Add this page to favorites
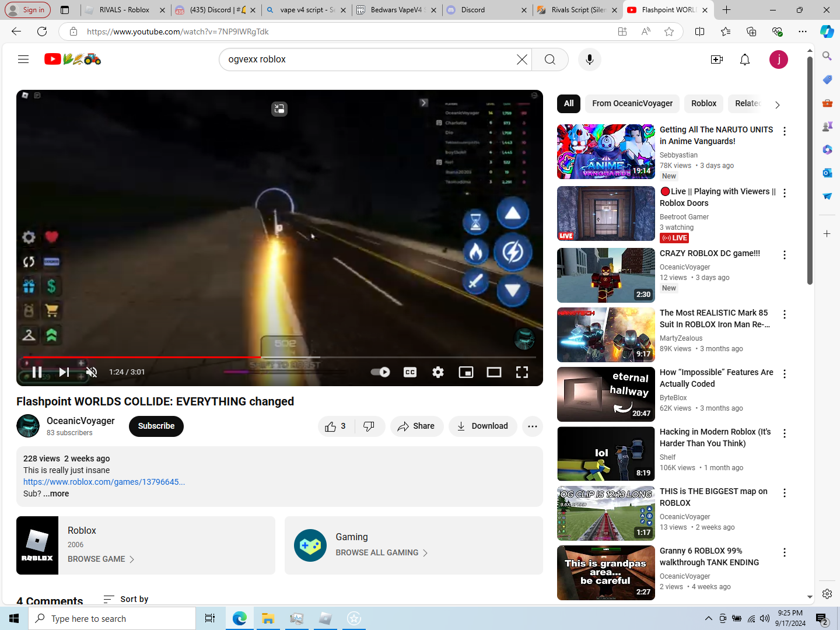The width and height of the screenshot is (840, 630). [x=669, y=32]
